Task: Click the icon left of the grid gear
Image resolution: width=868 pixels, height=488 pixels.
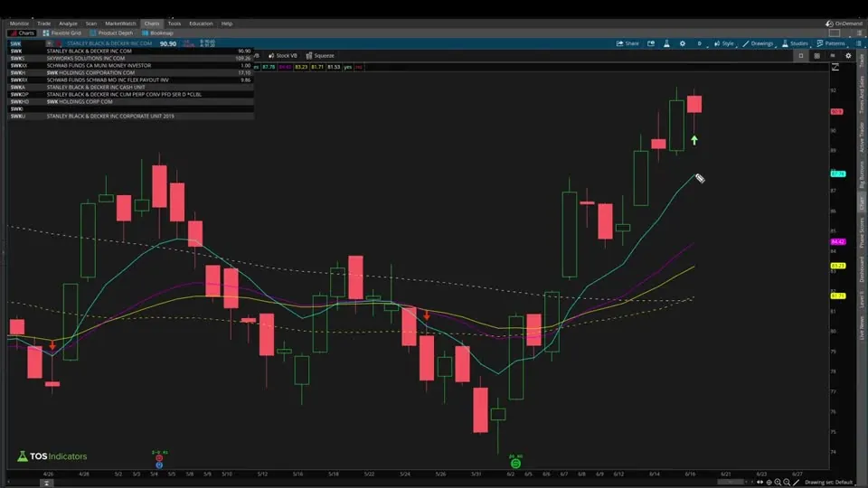Action: click(x=833, y=56)
